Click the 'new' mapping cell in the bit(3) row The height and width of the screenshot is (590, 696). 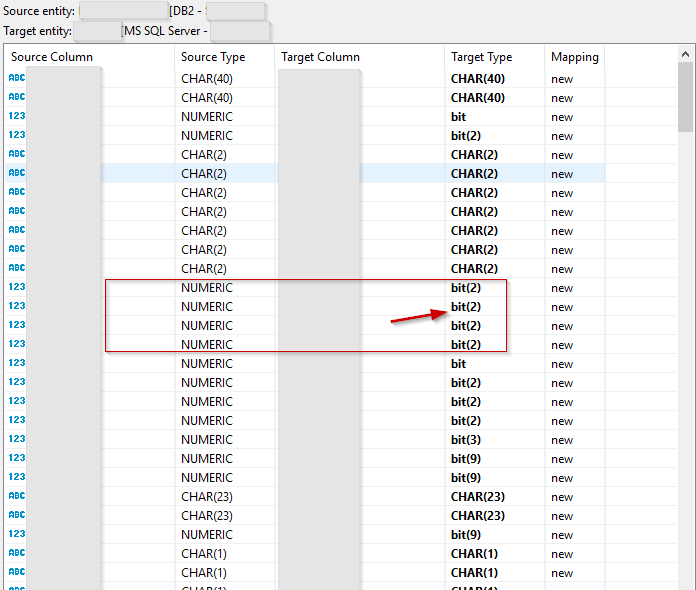click(562, 440)
